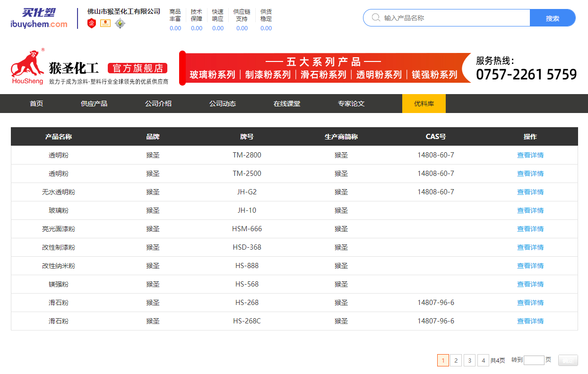Click the hotline number 0757-2261 5759

[527, 75]
